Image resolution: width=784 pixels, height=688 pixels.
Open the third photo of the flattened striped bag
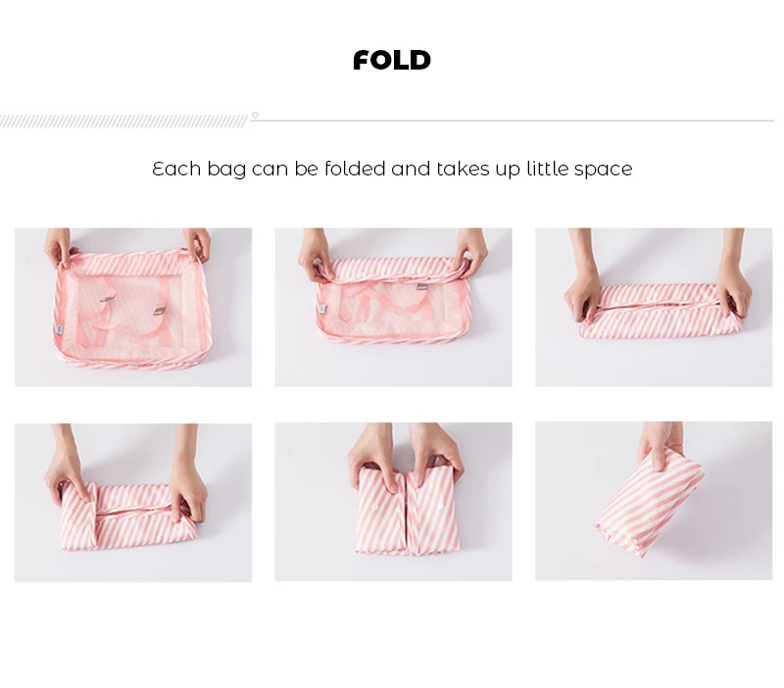click(654, 307)
